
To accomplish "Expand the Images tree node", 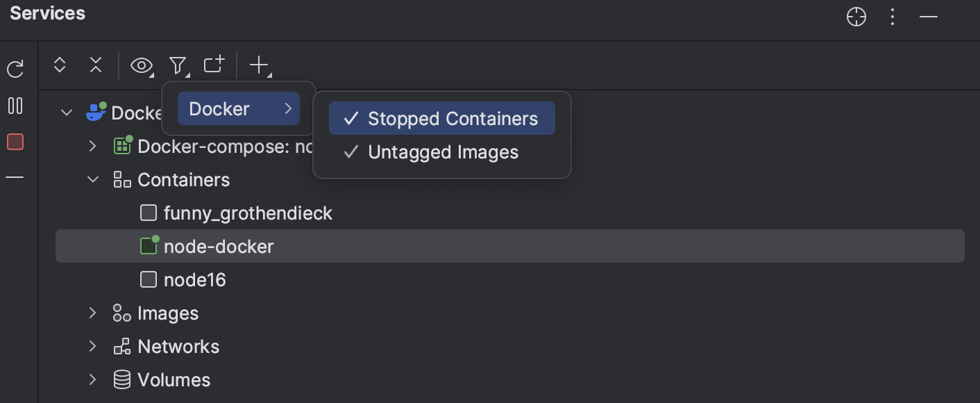I will pyautogui.click(x=93, y=313).
